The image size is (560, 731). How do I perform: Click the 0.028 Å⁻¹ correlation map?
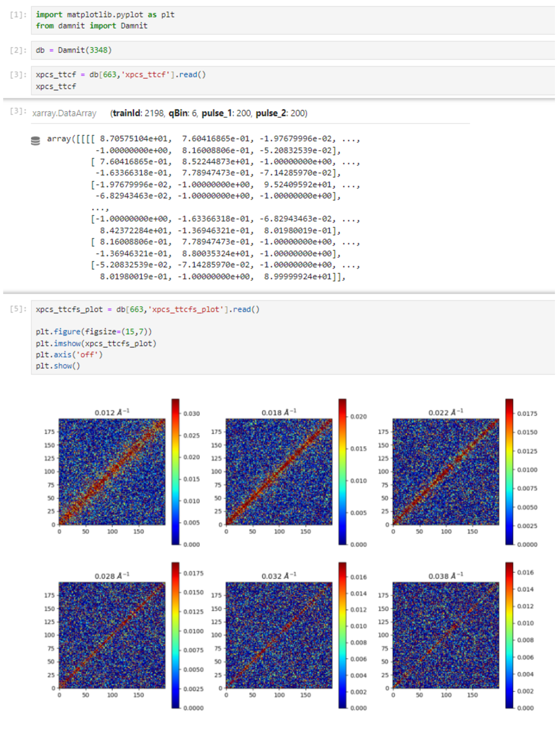112,635
